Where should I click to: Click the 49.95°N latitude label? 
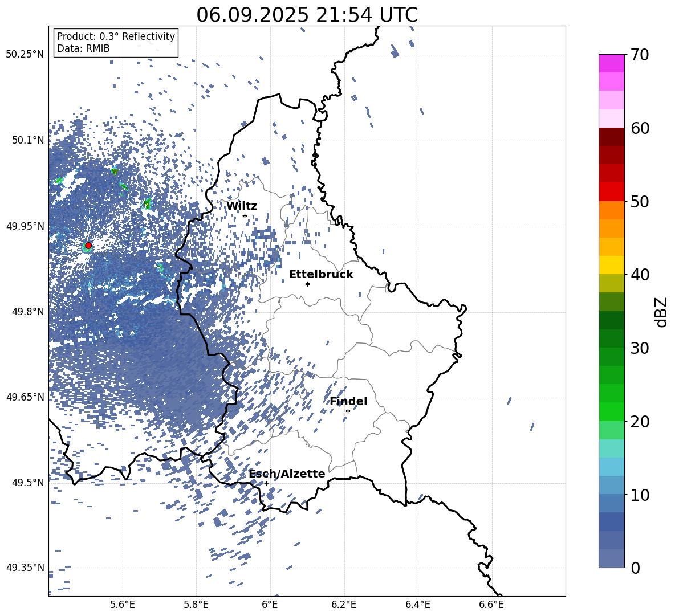(x=25, y=226)
